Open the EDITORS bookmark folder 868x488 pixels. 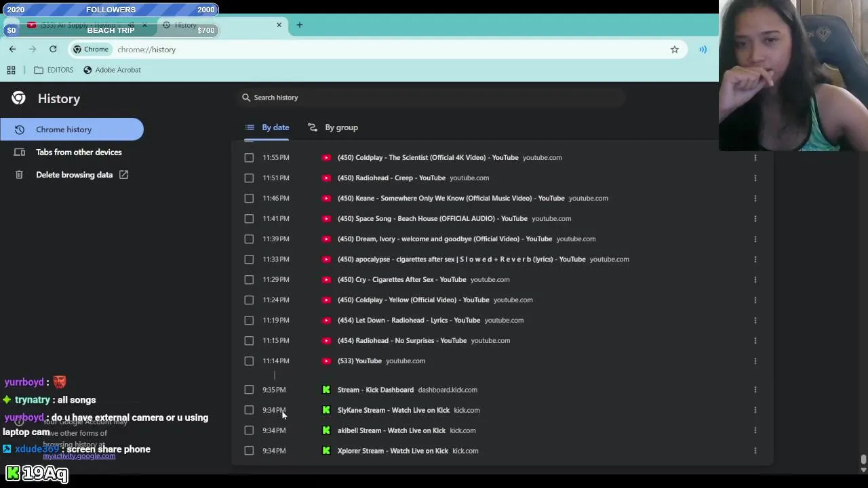coord(54,70)
